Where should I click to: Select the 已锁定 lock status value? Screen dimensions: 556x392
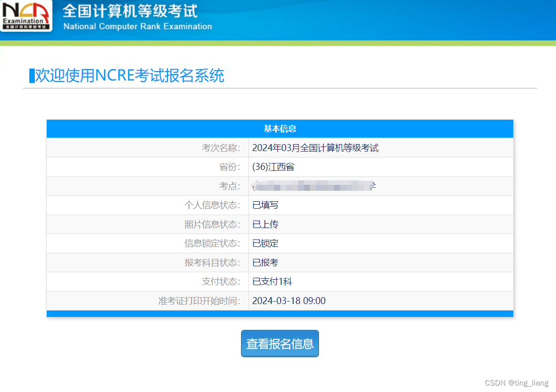[x=265, y=243]
